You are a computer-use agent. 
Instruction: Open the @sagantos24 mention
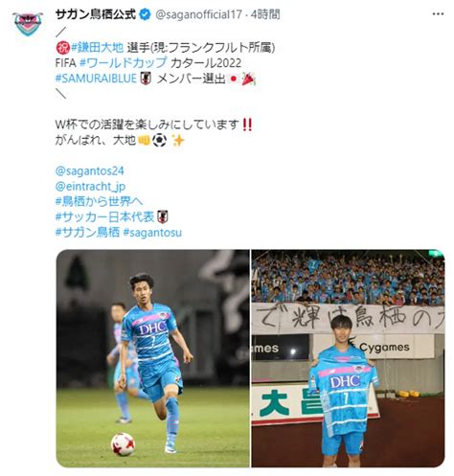pyautogui.click(x=89, y=170)
